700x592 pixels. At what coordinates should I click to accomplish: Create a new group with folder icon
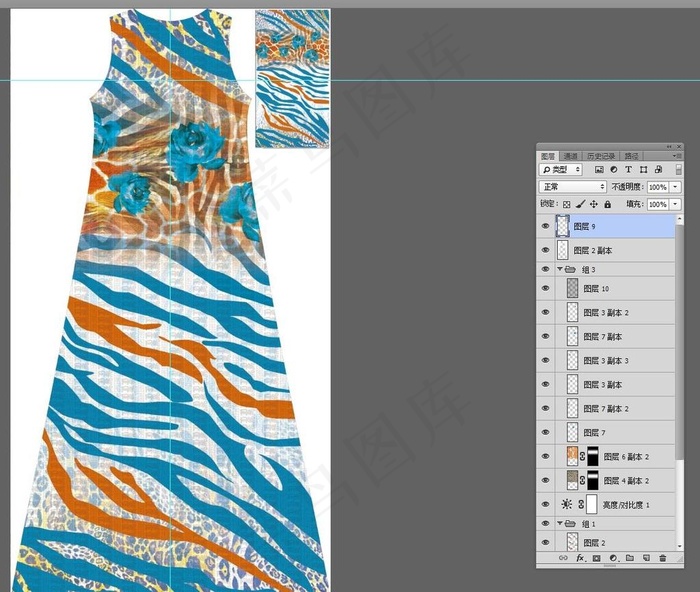[x=630, y=558]
